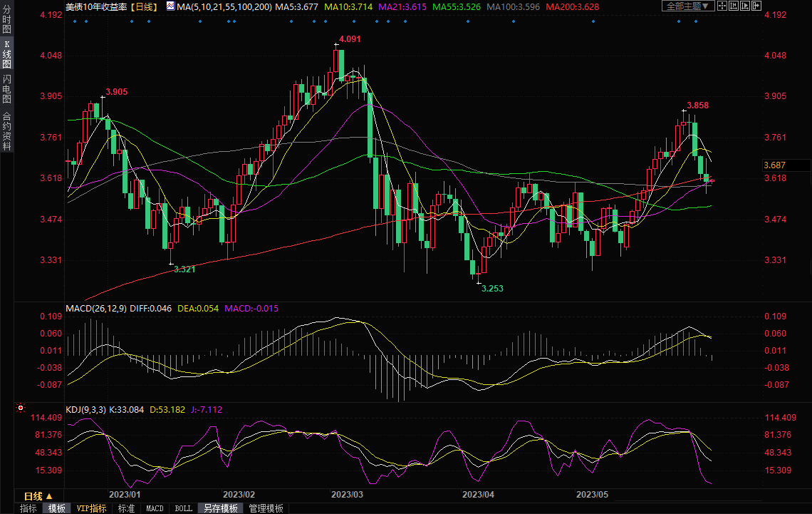812x514 pixels.
Task: Select the BOLL indicator template
Action: (x=183, y=508)
